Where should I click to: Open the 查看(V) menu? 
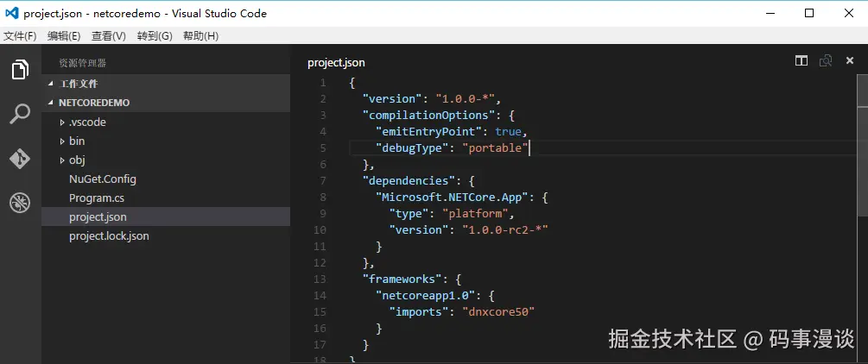(109, 36)
